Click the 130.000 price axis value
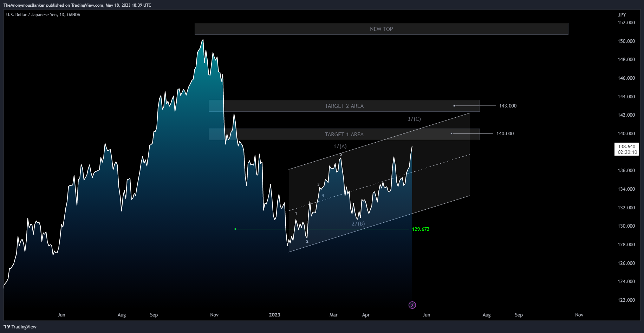This screenshot has height=333, width=644. point(626,226)
